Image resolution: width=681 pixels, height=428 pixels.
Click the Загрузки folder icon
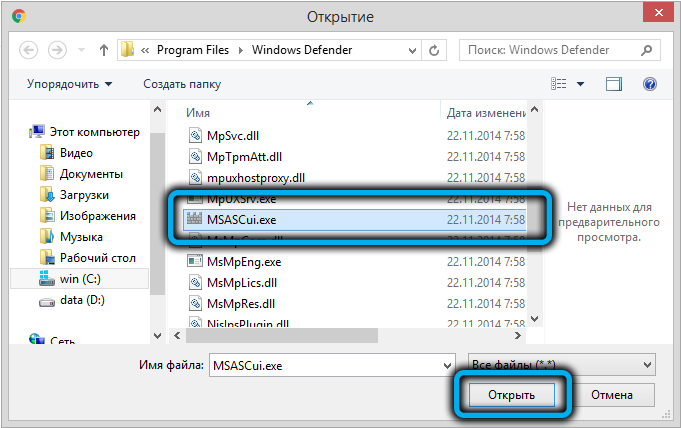[x=47, y=195]
